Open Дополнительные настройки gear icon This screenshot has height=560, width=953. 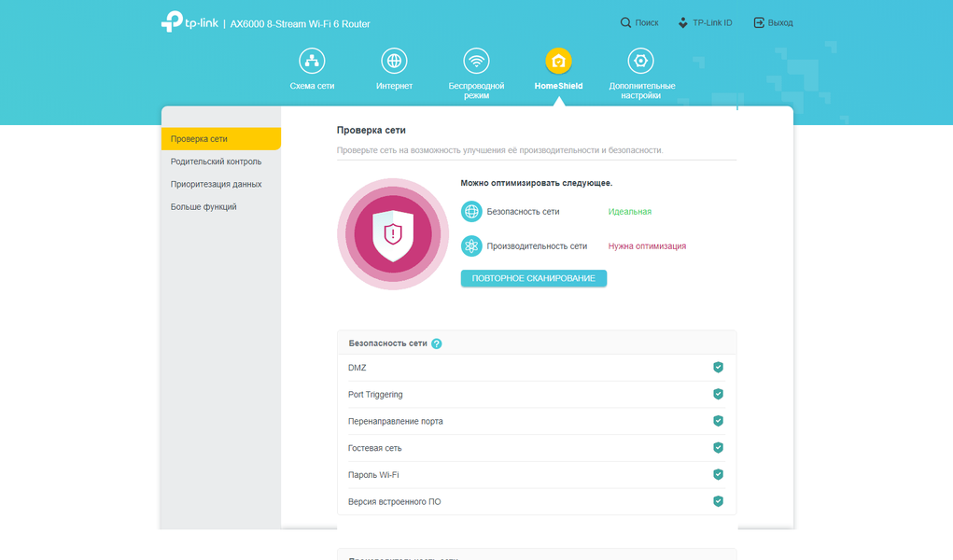pos(640,61)
